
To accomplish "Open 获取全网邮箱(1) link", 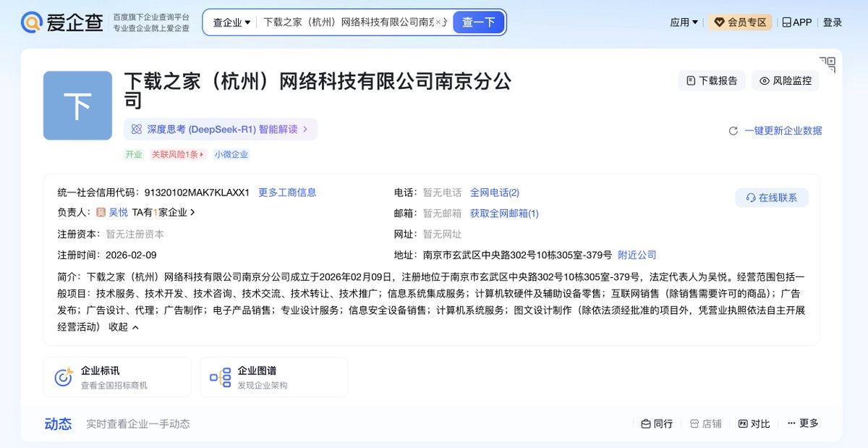I will coord(504,214).
